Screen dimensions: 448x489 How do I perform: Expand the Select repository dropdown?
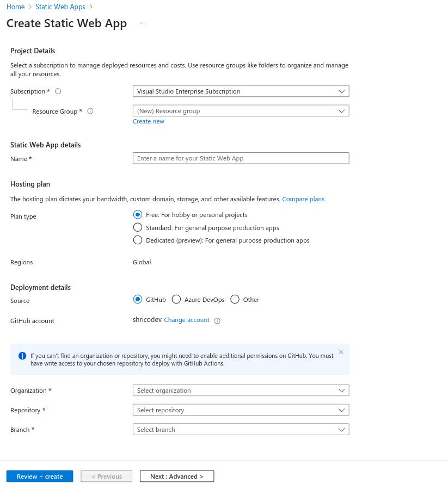pos(241,410)
